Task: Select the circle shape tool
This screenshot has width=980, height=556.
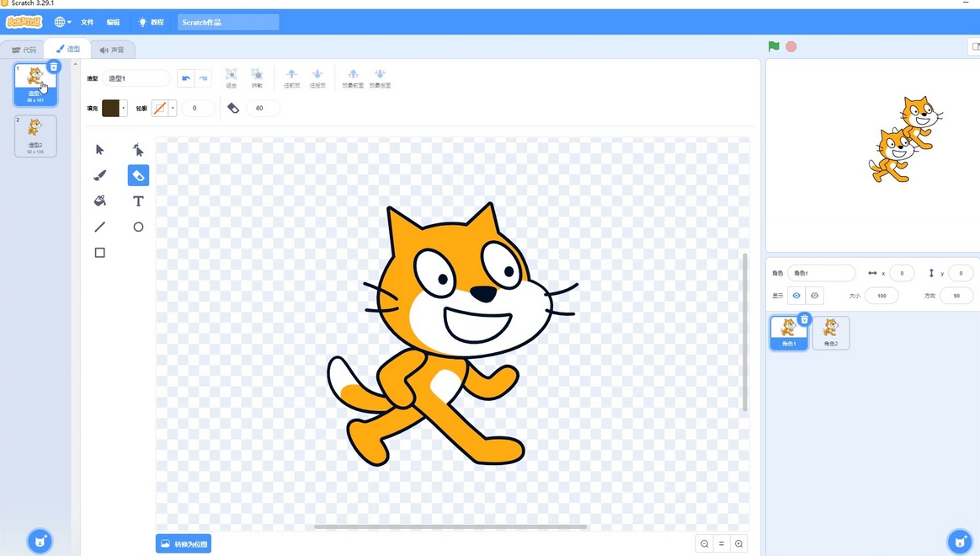Action: point(138,227)
